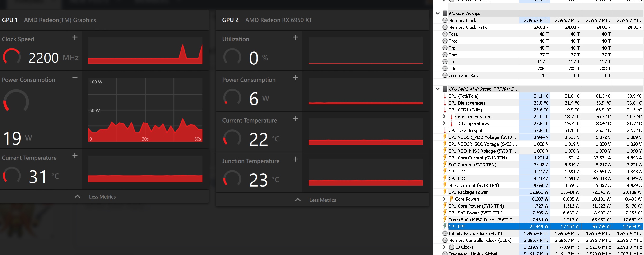Click the Trfc clock icon
644x255 pixels.
[445, 68]
